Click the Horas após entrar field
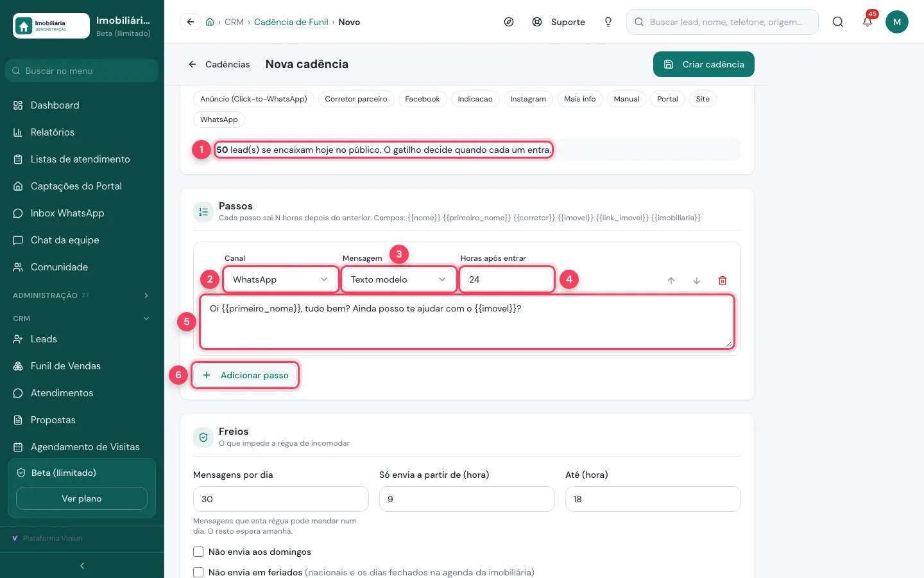The height and width of the screenshot is (578, 924). pos(507,279)
